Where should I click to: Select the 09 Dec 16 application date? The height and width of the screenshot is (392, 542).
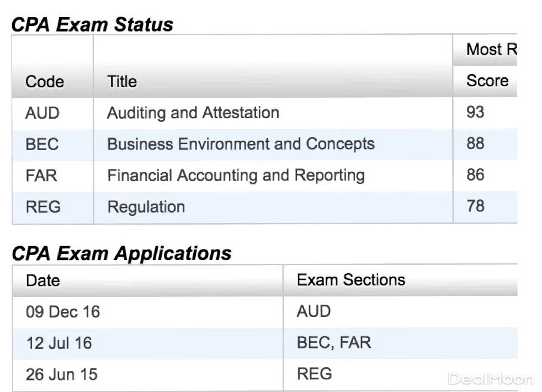(63, 312)
